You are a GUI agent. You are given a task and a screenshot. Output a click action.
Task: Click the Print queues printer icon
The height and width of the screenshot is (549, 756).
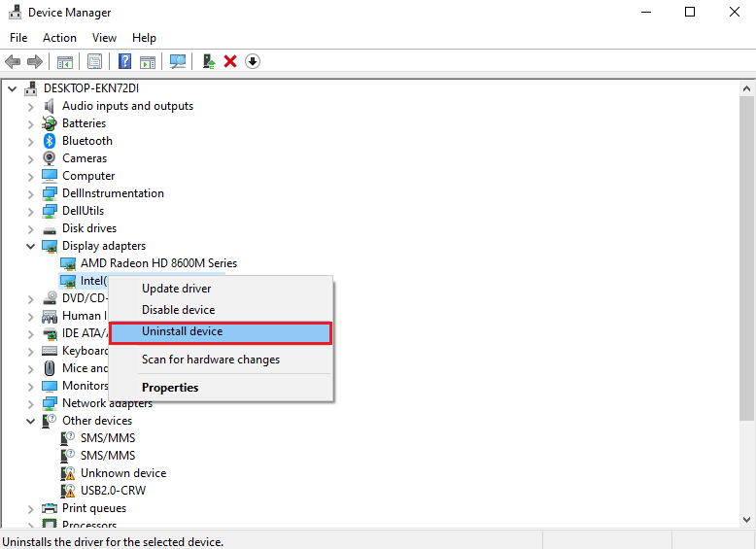[x=50, y=508]
